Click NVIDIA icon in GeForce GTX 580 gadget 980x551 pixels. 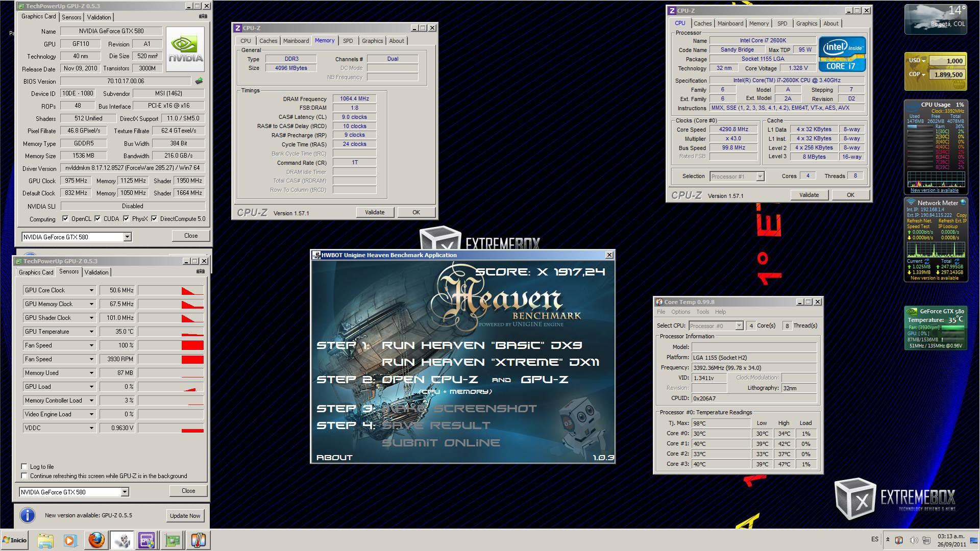click(x=912, y=311)
